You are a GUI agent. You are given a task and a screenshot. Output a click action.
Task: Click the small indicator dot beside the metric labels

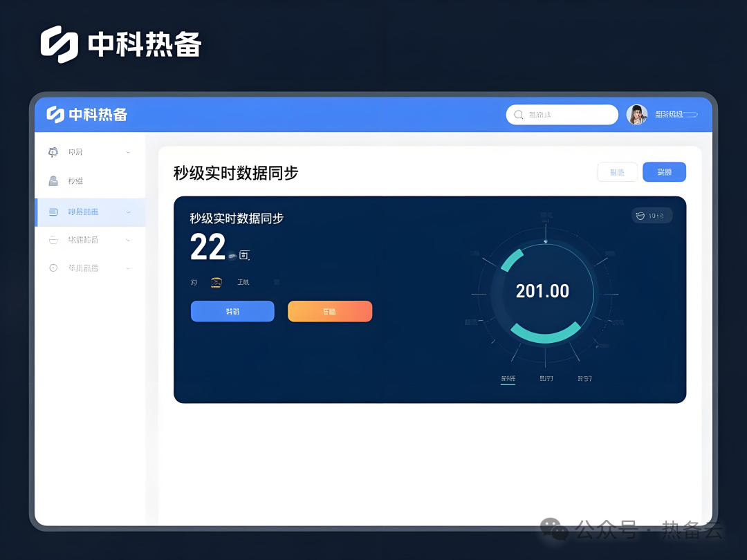tap(277, 283)
